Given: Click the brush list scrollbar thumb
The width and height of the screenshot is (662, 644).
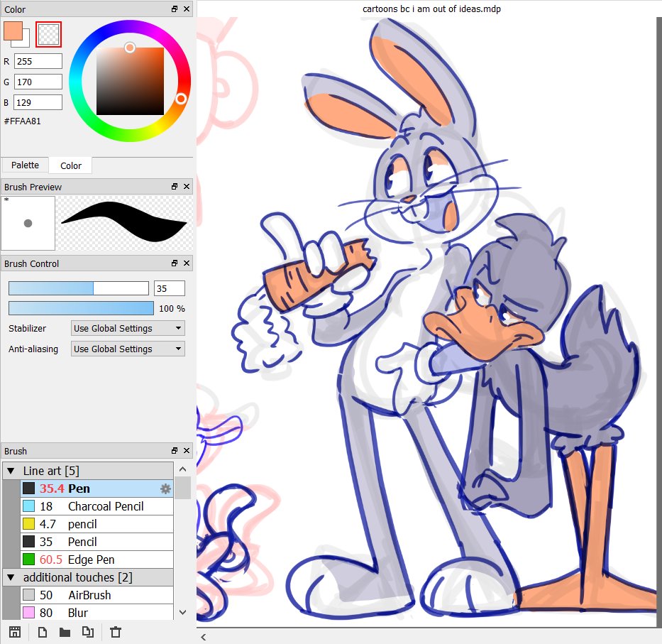Looking at the screenshot, I should click(183, 487).
